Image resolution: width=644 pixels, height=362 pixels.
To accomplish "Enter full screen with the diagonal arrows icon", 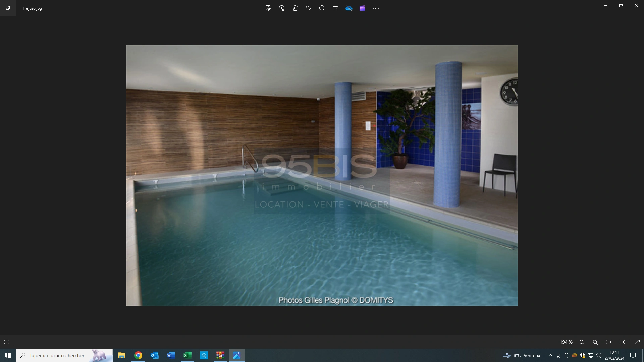I will [x=637, y=342].
